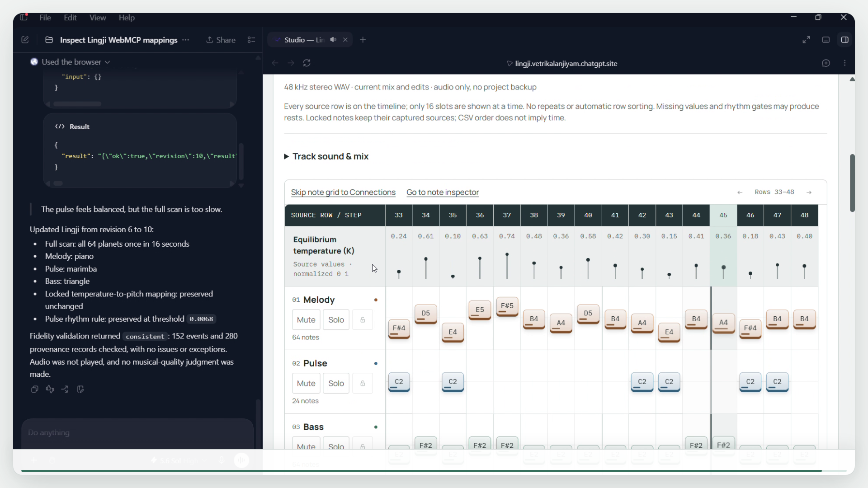Toggle lock on the Pulse track
Viewport: 868px width, 488px height.
[x=363, y=383]
